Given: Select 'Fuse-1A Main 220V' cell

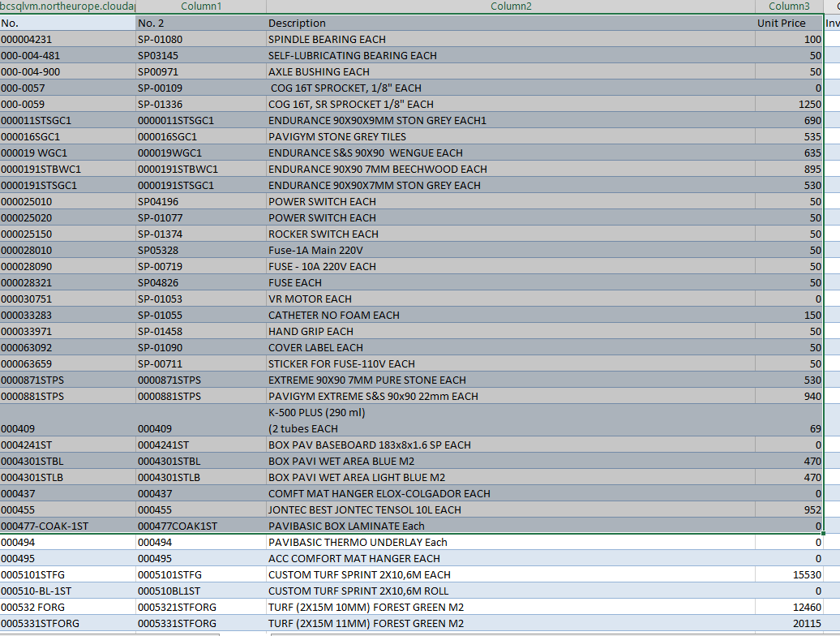Looking at the screenshot, I should tap(511, 250).
